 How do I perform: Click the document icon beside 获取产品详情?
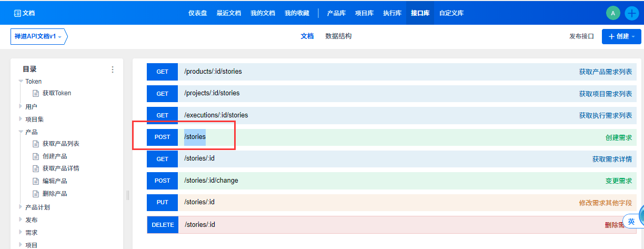pos(36,168)
